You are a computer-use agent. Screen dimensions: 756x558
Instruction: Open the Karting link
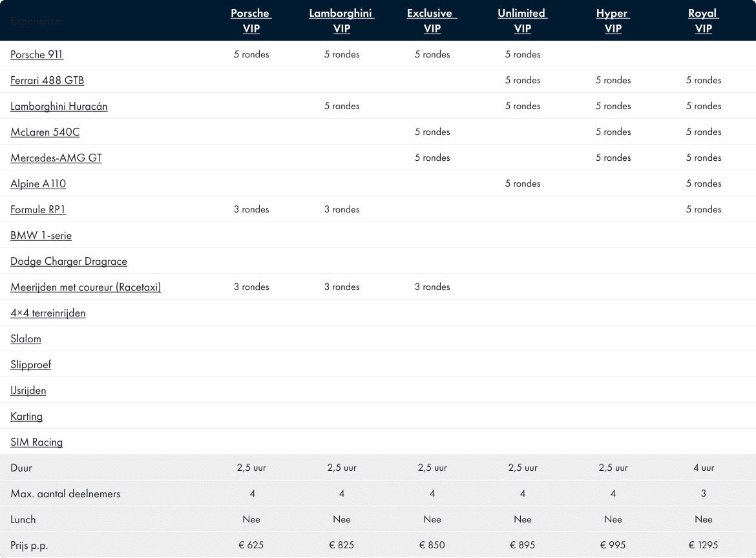[26, 417]
